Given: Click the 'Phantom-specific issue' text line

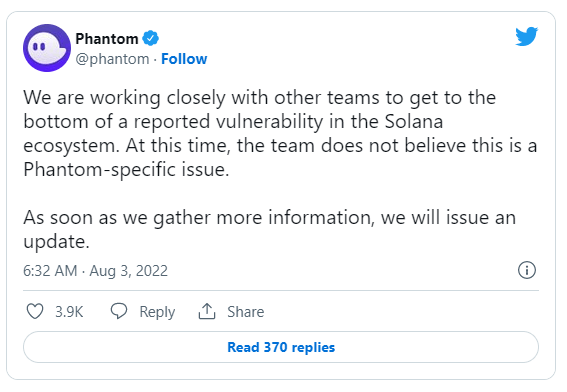Looking at the screenshot, I should [x=126, y=169].
